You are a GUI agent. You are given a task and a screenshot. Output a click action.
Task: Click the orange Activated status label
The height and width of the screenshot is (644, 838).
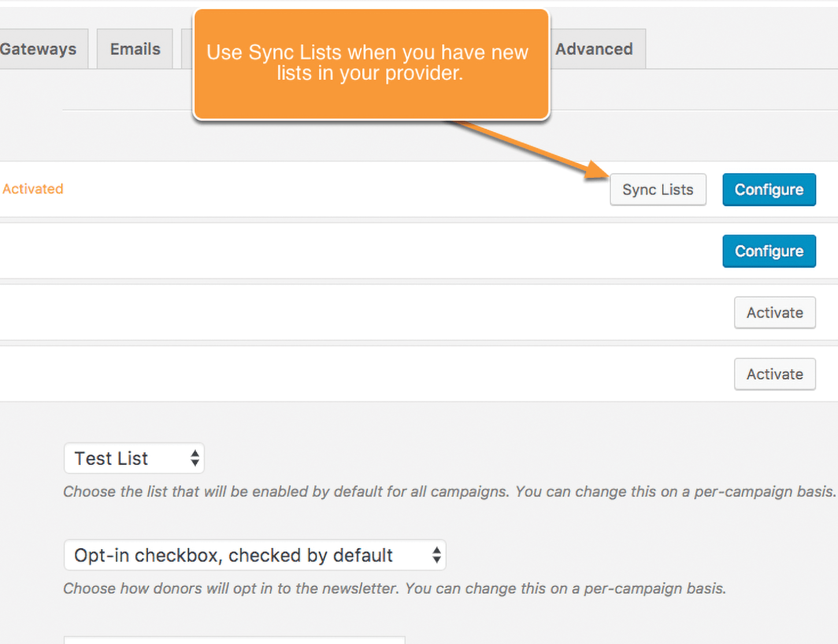pos(33,189)
